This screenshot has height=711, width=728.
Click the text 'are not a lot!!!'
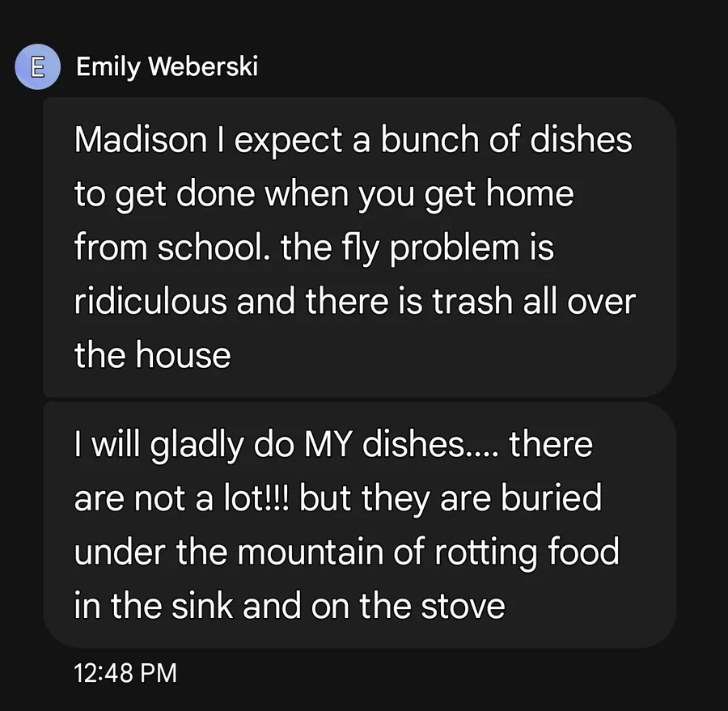point(183,498)
